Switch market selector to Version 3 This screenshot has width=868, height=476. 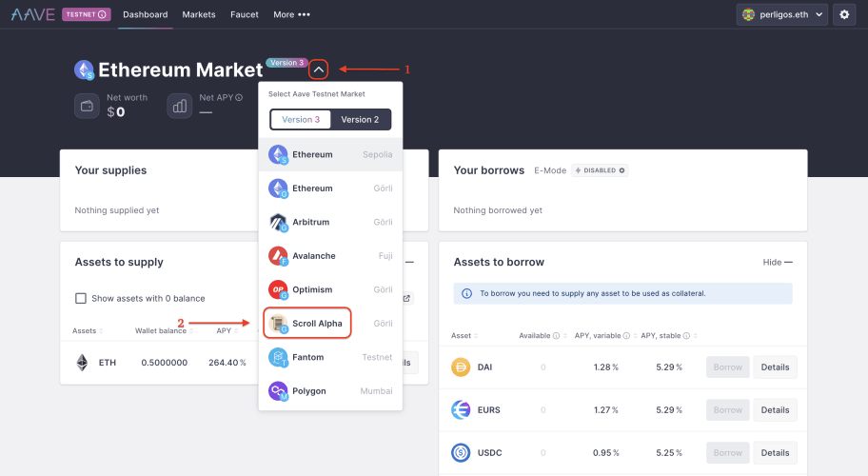click(301, 120)
